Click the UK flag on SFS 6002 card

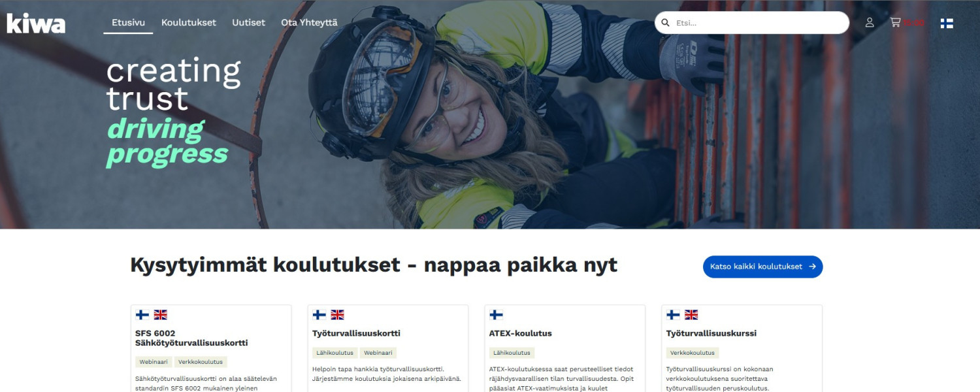coord(161,315)
